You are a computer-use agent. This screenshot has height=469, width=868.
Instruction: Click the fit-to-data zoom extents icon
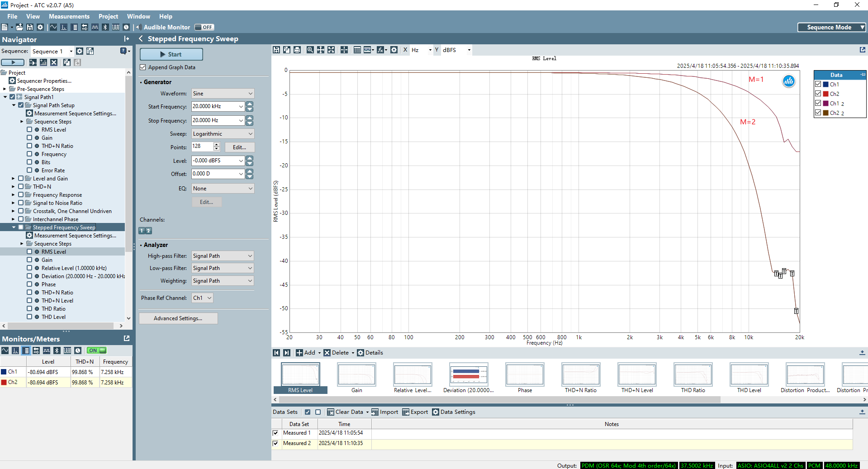[331, 50]
